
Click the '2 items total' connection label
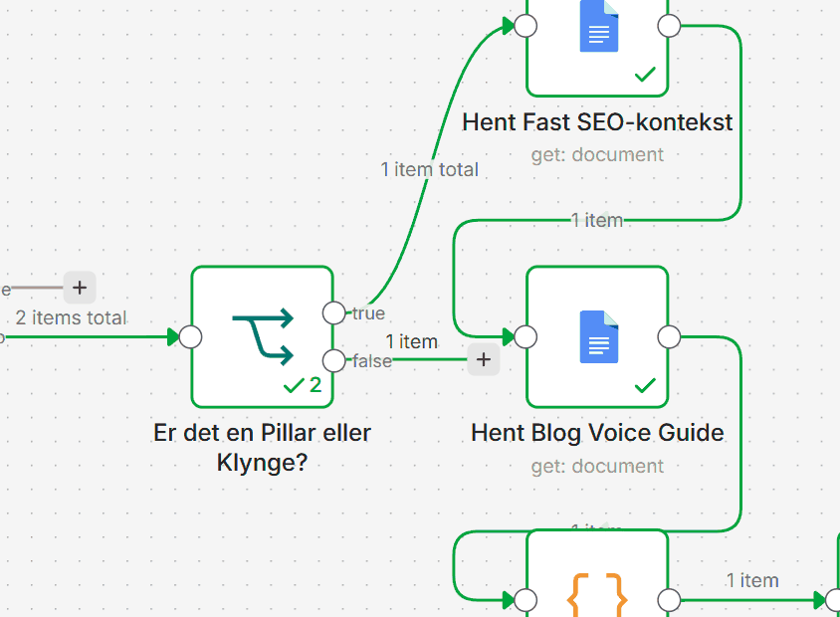point(72,317)
